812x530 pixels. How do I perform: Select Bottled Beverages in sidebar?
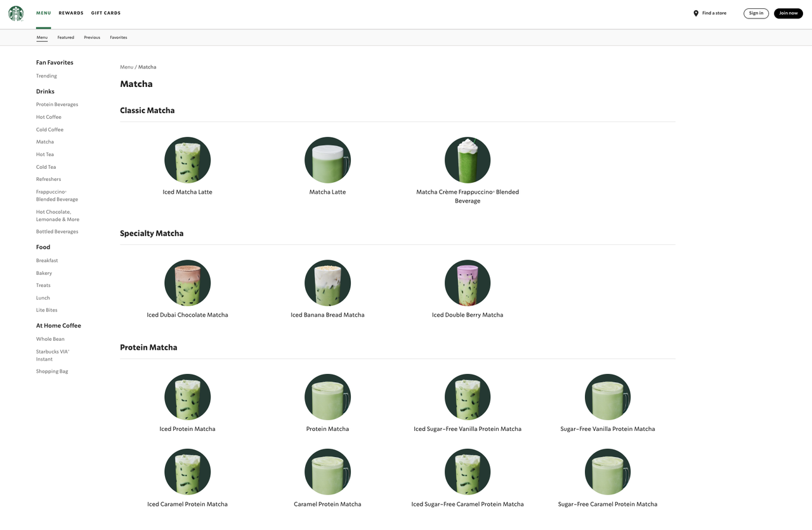57,232
